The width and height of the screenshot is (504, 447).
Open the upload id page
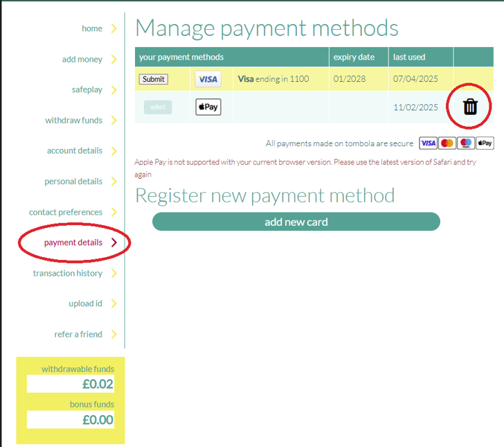pos(86,304)
